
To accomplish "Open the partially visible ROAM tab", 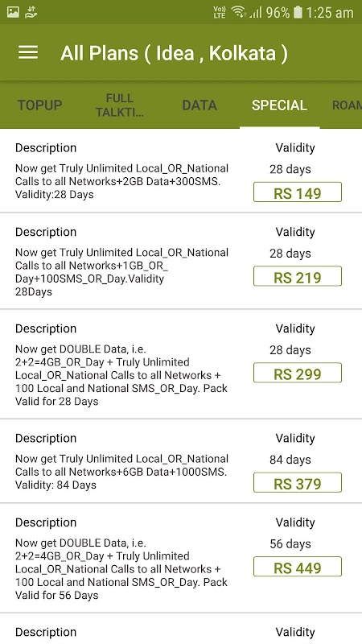I will (347, 105).
